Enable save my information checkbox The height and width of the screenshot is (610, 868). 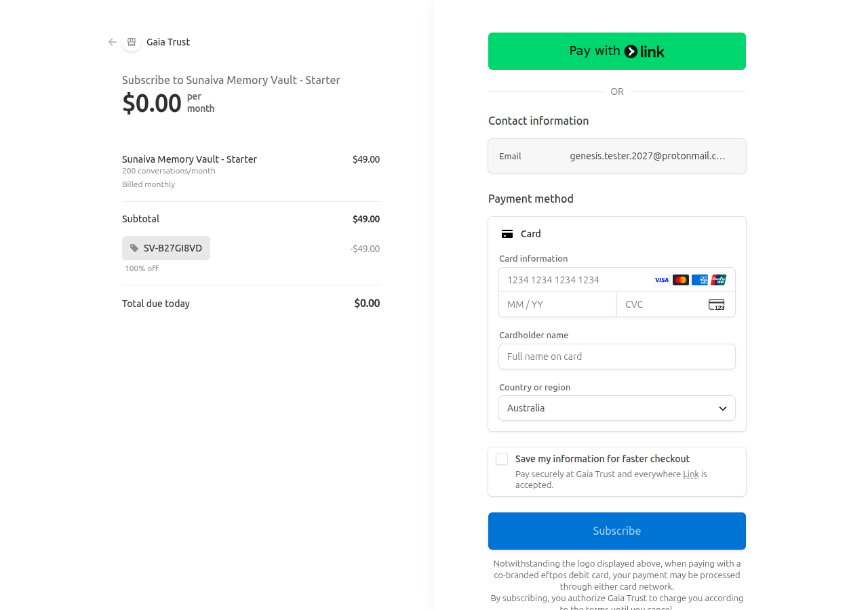502,459
